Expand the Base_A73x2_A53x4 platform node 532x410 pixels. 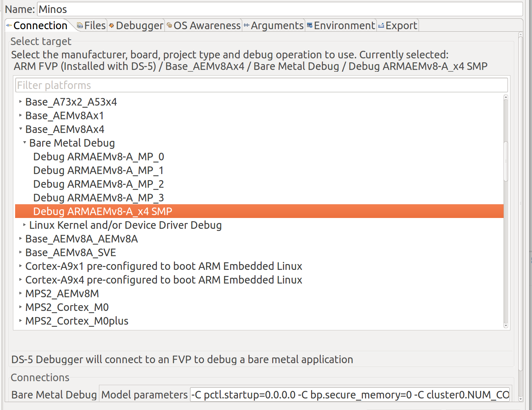click(x=20, y=102)
